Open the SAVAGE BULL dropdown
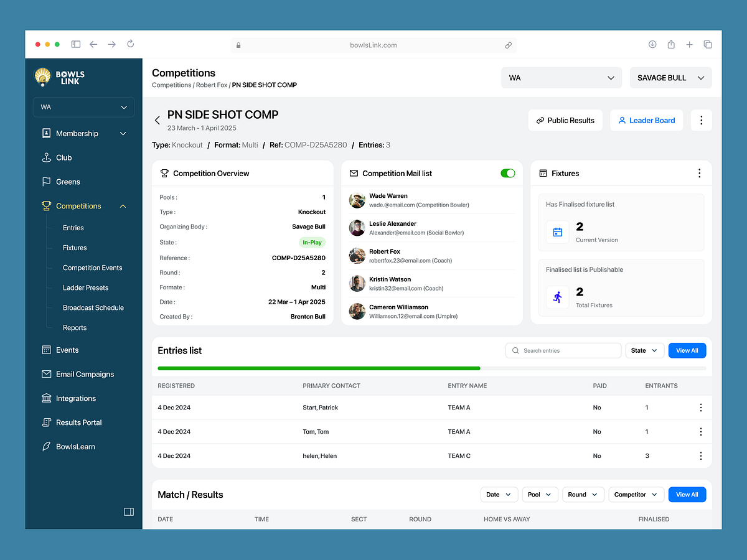 [671, 78]
